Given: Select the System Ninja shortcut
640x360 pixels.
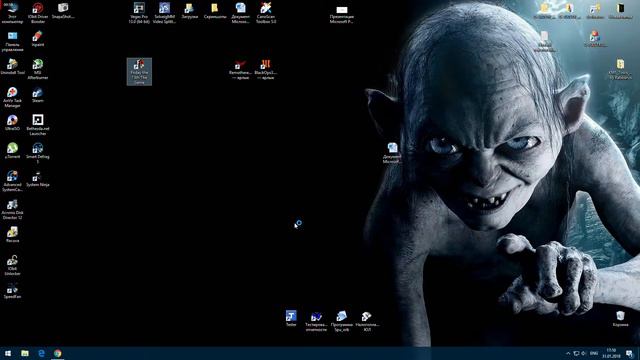Looking at the screenshot, I should pyautogui.click(x=38, y=179).
